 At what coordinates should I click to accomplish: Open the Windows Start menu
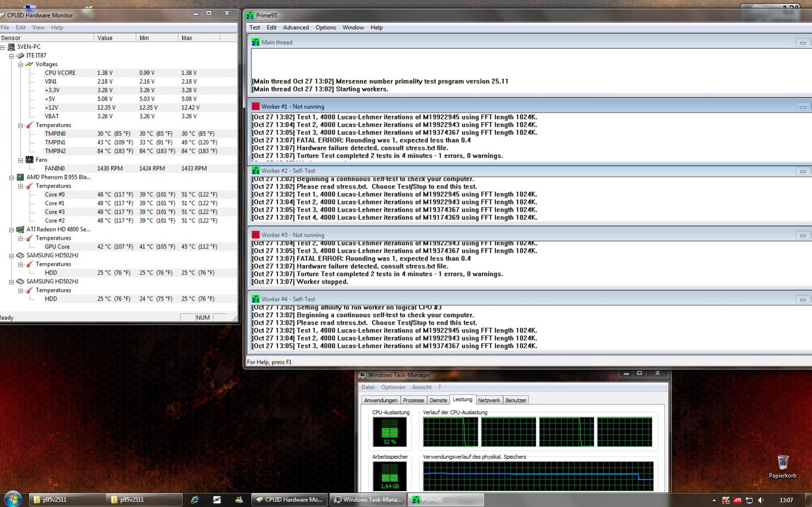coord(13,500)
